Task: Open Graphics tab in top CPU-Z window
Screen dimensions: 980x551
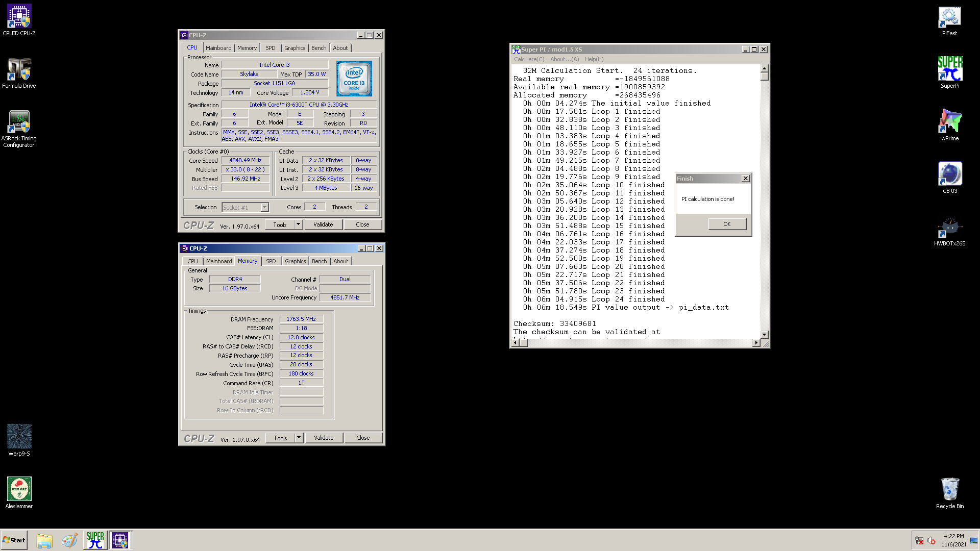Action: coord(295,48)
